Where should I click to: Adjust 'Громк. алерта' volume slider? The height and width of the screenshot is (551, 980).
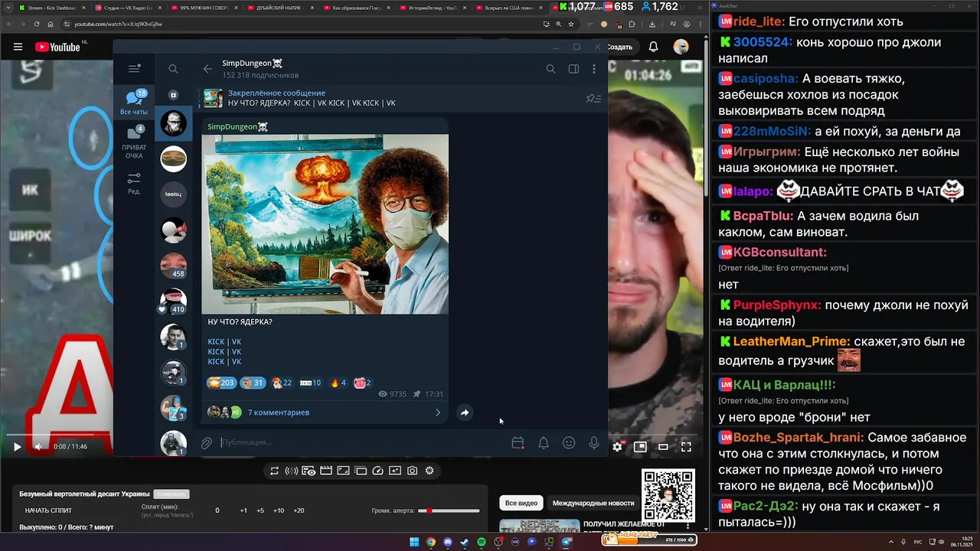tap(449, 510)
